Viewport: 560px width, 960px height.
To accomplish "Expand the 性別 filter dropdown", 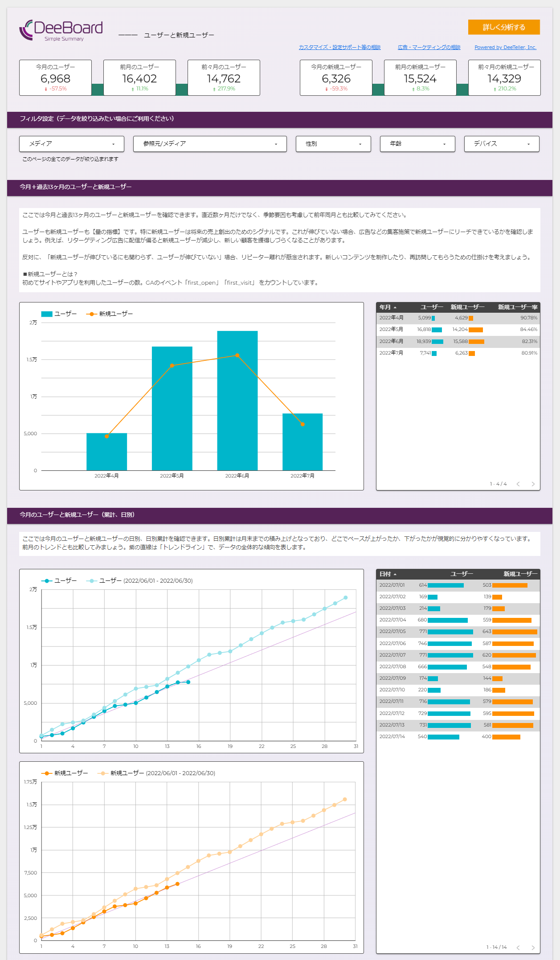I will (x=333, y=144).
